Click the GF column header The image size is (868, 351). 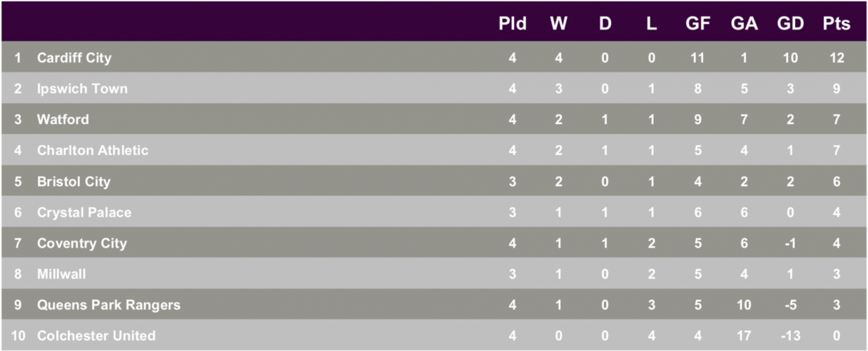tap(698, 24)
